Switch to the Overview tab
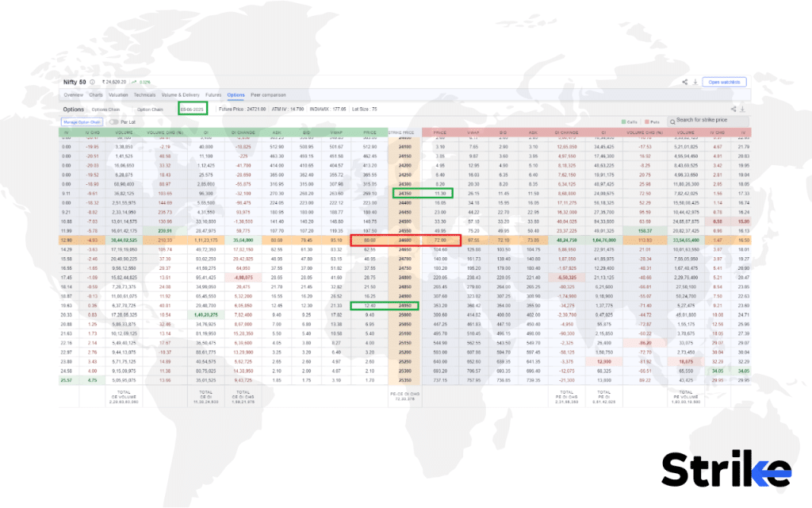The width and height of the screenshot is (812, 508). tap(74, 95)
